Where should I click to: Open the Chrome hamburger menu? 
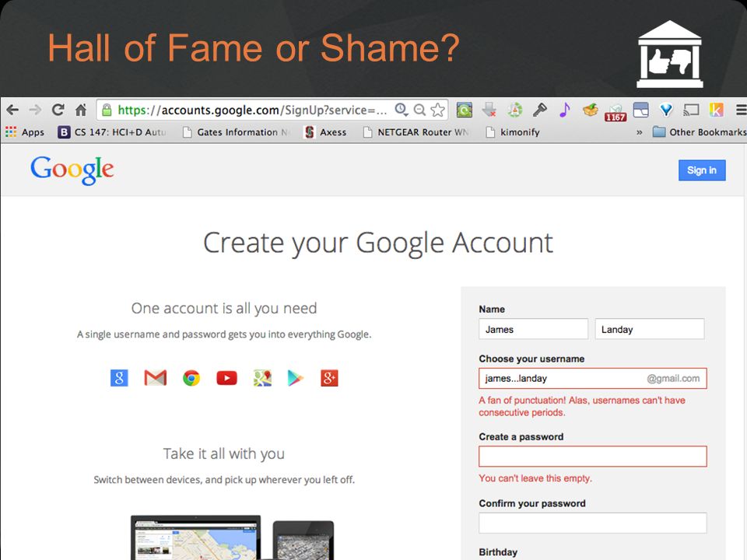tap(741, 110)
